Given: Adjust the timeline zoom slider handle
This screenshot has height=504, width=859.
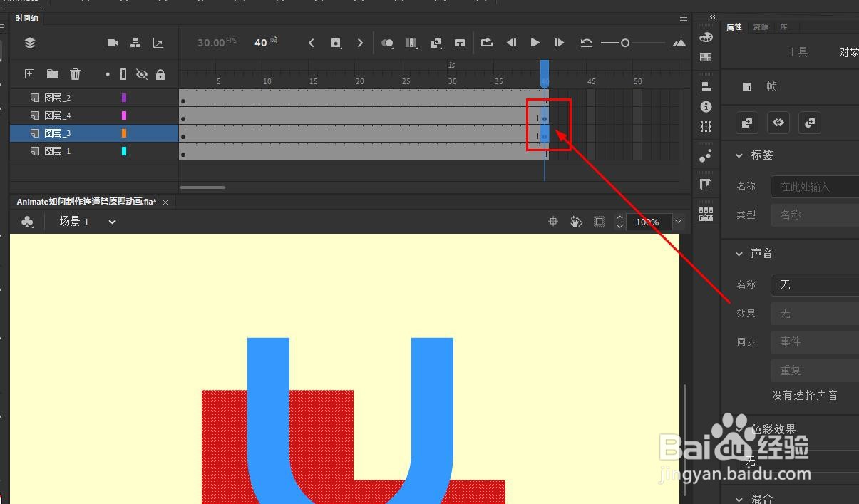Looking at the screenshot, I should (625, 43).
